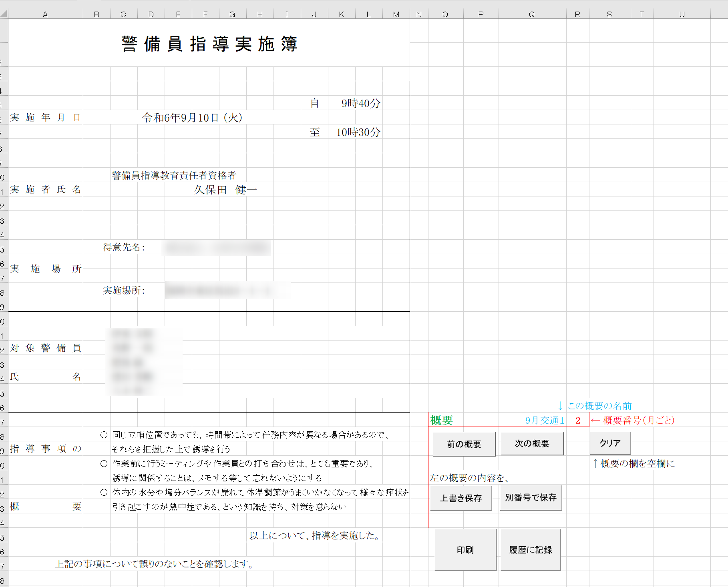Select the column A header

[45, 14]
